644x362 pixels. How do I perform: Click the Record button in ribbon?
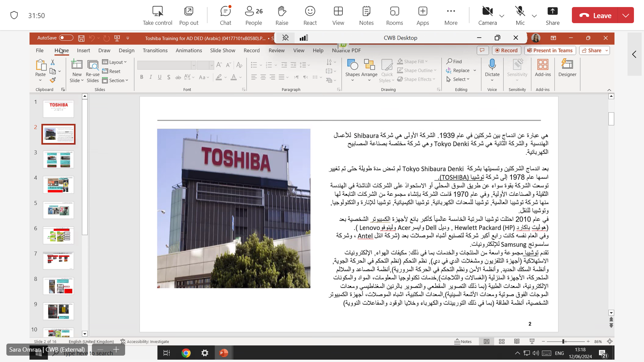[x=506, y=50]
